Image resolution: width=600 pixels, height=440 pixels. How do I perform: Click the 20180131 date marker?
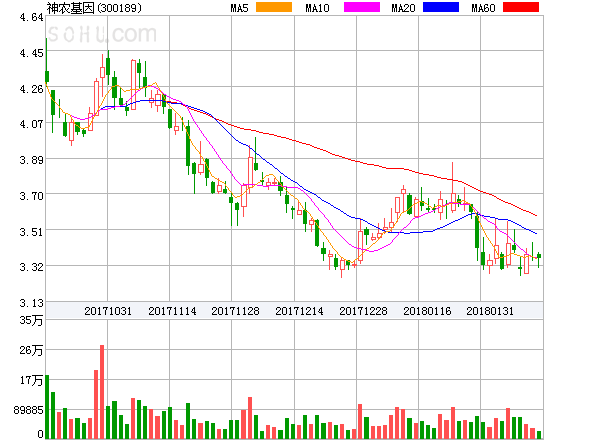491,311
